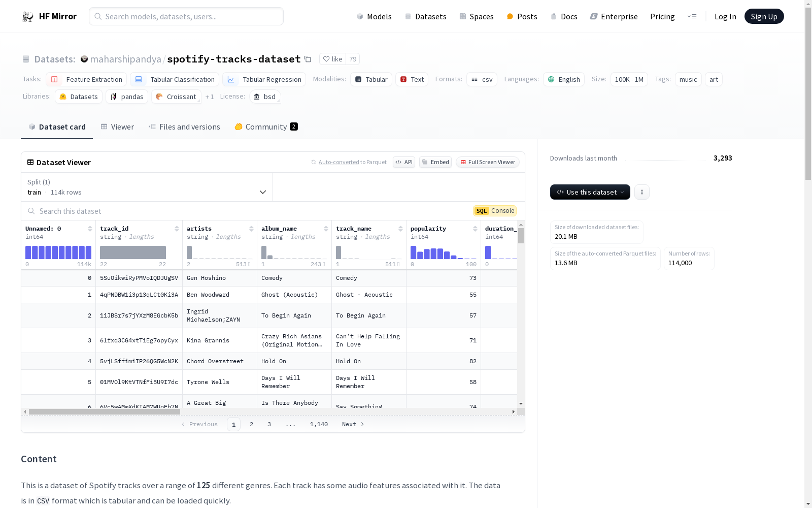Sort by the artists column sort arrows
The image size is (812, 508).
tap(251, 229)
